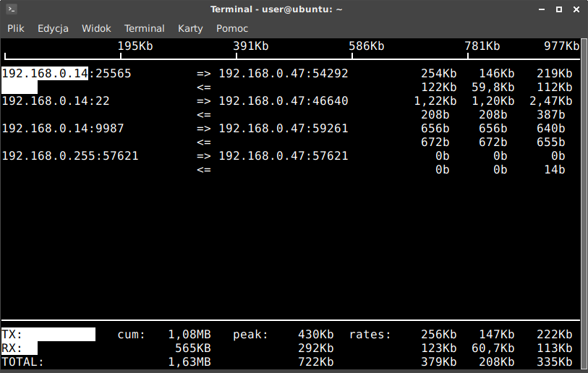This screenshot has width=588, height=373.
Task: Click the window title text
Action: click(x=276, y=9)
